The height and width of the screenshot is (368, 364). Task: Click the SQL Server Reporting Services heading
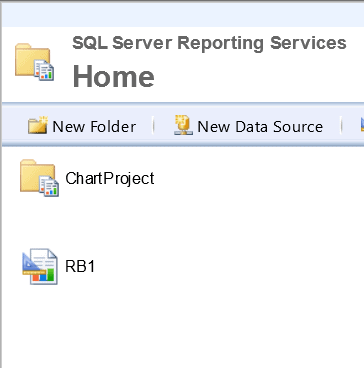click(x=209, y=43)
